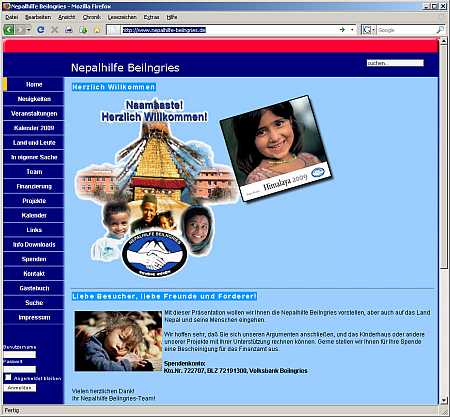Click the Nepalhilfe Beilngries handshake logo
This screenshot has width=450, height=417.
[x=154, y=255]
